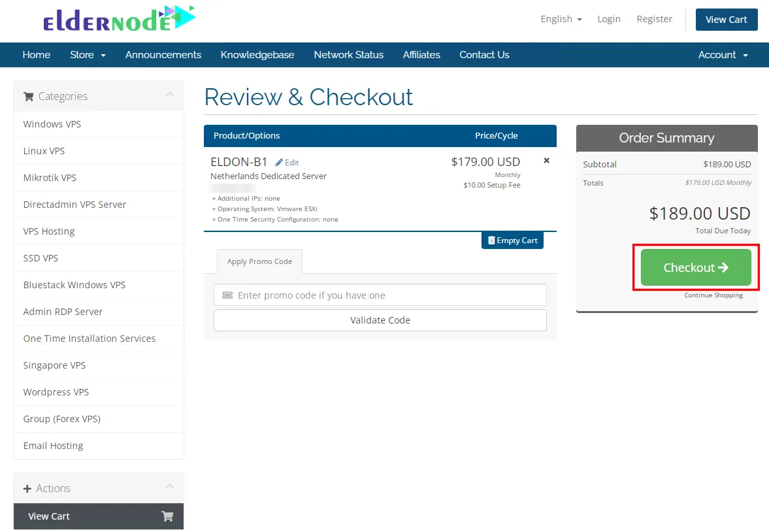The image size is (769, 532).
Task: Click the pencil Edit icon for ELDON-B1
Action: (x=279, y=163)
